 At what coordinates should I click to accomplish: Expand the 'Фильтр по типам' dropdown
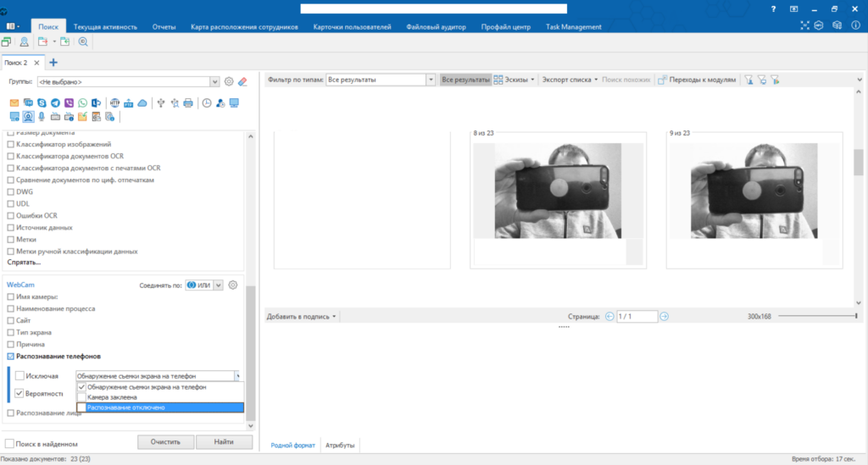431,80
